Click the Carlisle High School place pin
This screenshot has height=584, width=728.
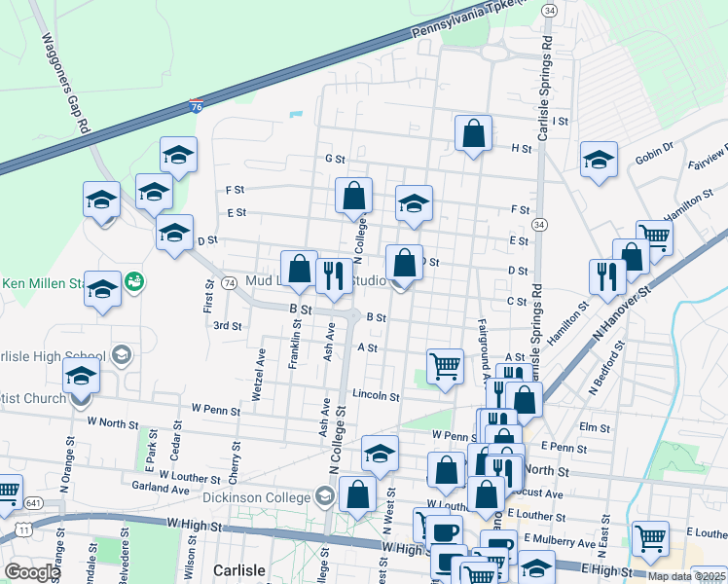click(x=122, y=353)
